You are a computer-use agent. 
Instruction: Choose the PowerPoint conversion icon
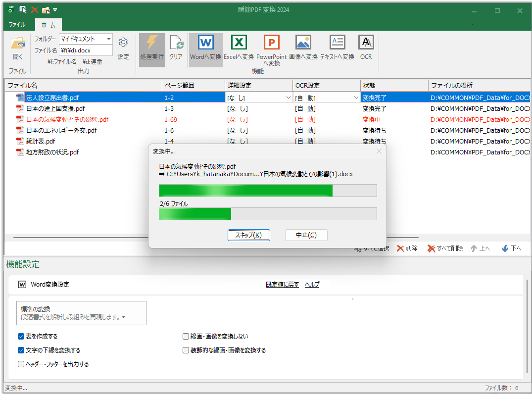tap(271, 43)
